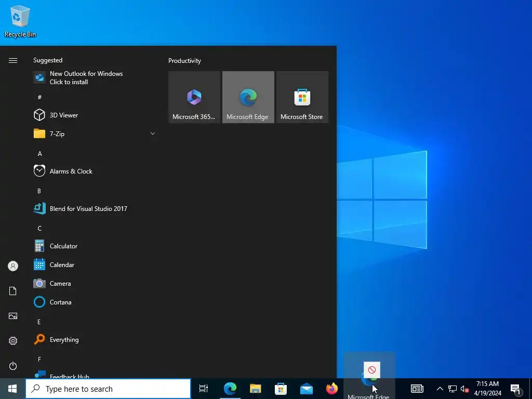Launch the Camera app
This screenshot has height=399, width=532.
tap(95, 283)
